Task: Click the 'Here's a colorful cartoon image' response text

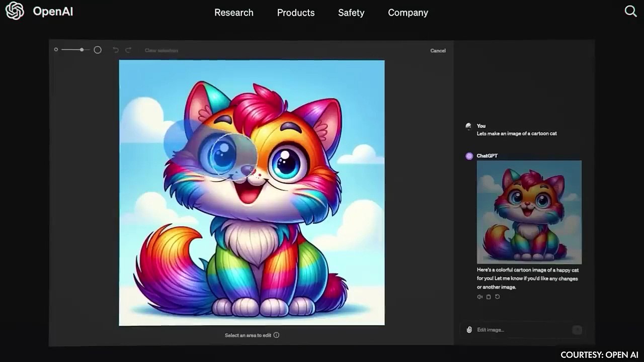Action: [x=528, y=279]
